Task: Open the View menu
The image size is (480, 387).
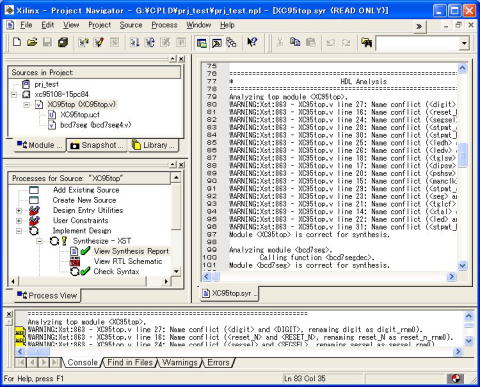Action: (x=71, y=25)
